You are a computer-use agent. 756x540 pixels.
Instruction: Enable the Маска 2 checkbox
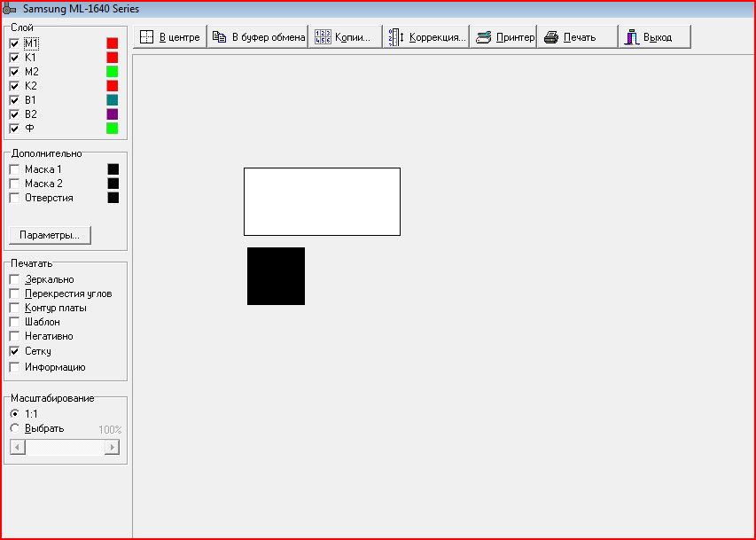pyautogui.click(x=14, y=184)
